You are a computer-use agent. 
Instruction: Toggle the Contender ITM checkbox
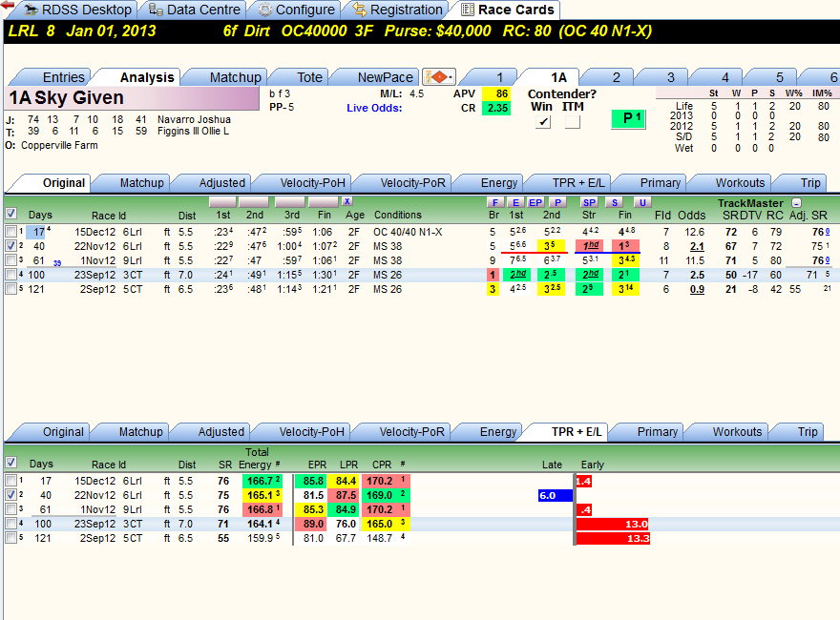572,122
